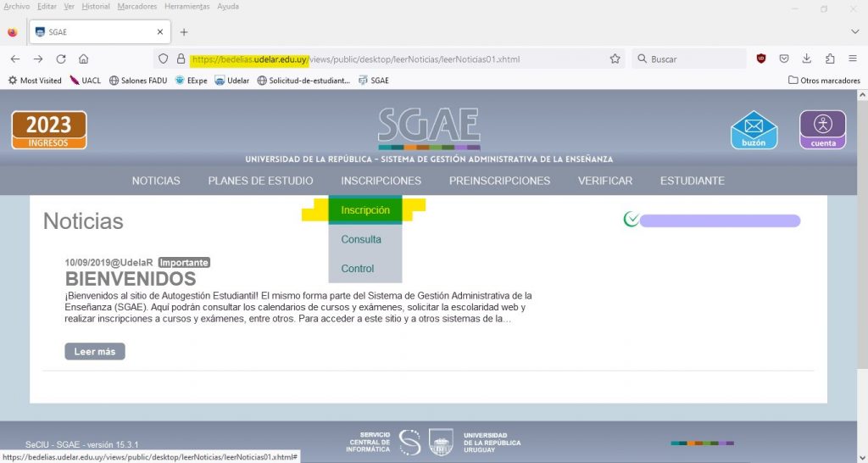Open the Firefox hamburger menu

853,59
